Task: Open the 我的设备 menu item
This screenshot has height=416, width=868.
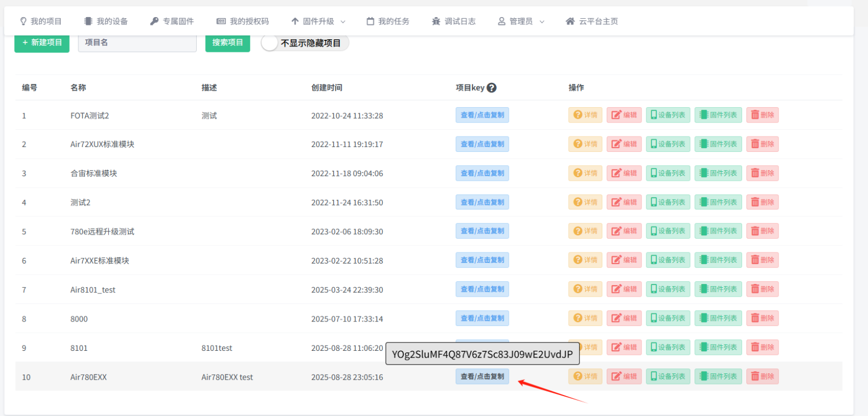Action: click(x=106, y=22)
